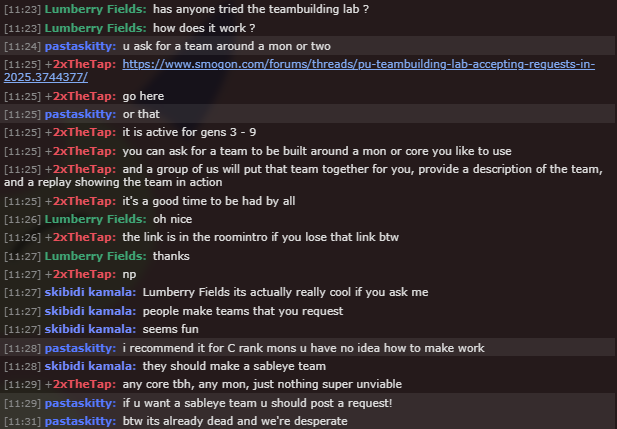Click skibidi kamala username on 'seems fun'
This screenshot has height=429, width=617.
pyautogui.click(x=90, y=329)
